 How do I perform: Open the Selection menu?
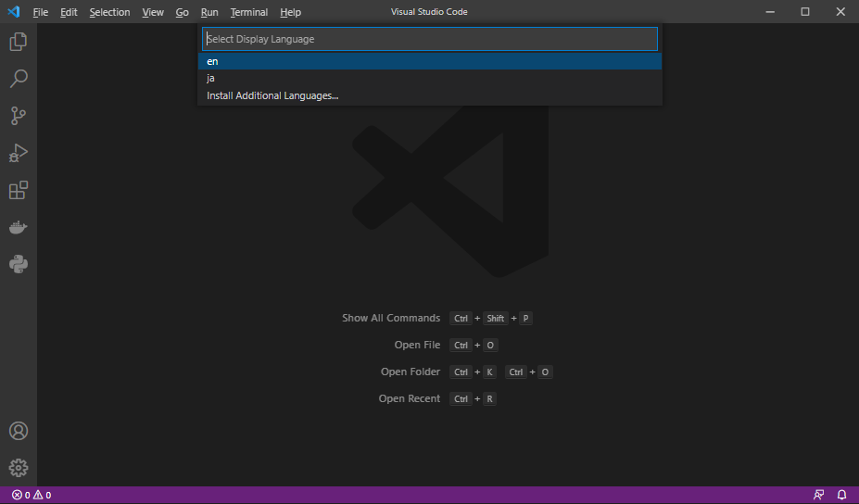(109, 12)
